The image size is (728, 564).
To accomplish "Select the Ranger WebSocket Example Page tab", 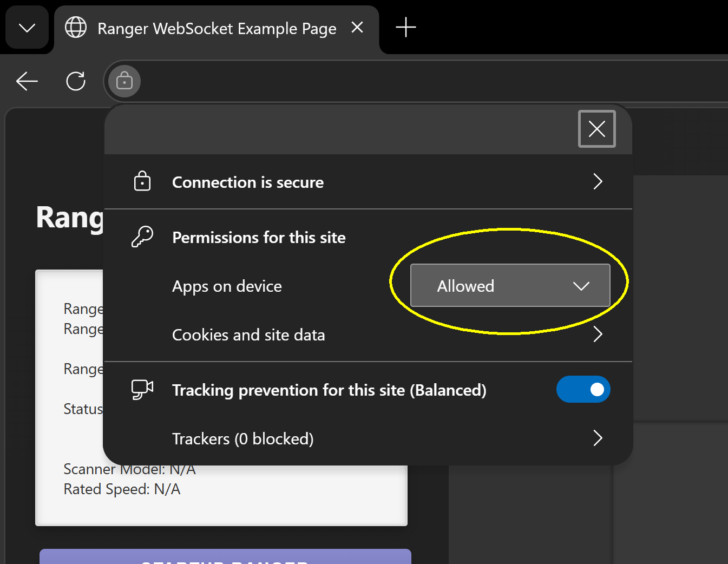I will pos(217,28).
